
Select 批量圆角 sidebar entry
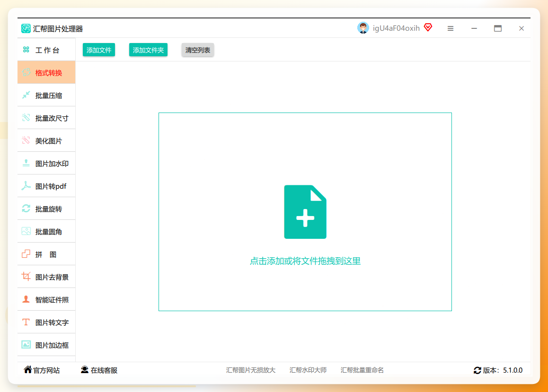click(46, 231)
